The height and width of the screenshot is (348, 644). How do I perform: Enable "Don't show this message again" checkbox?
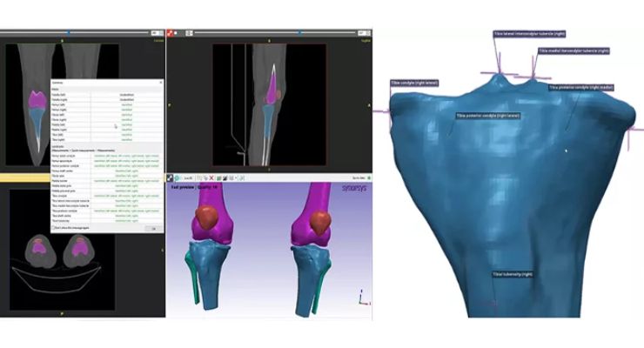(53, 227)
